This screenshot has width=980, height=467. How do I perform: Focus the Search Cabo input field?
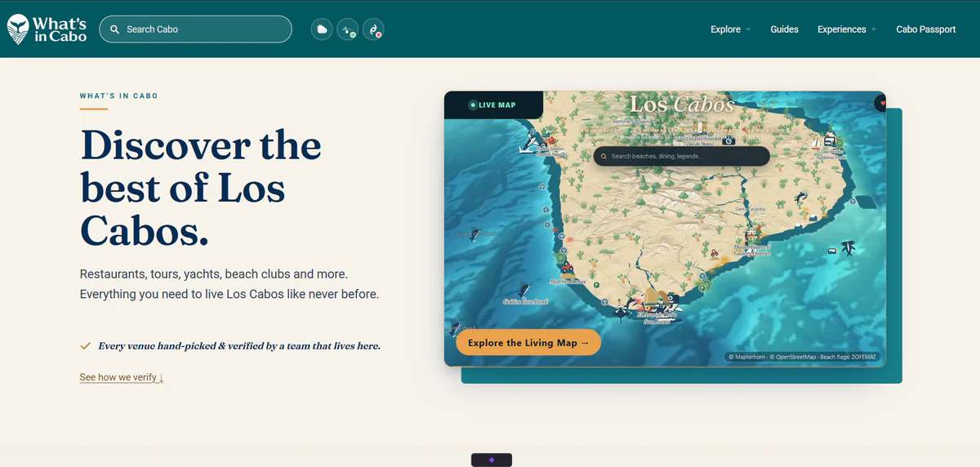(195, 29)
